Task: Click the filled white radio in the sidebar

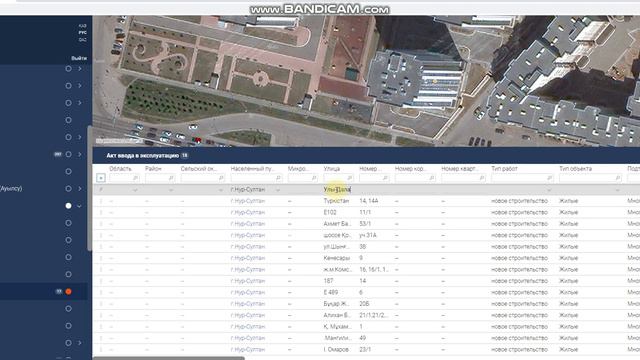Action: click(x=69, y=206)
